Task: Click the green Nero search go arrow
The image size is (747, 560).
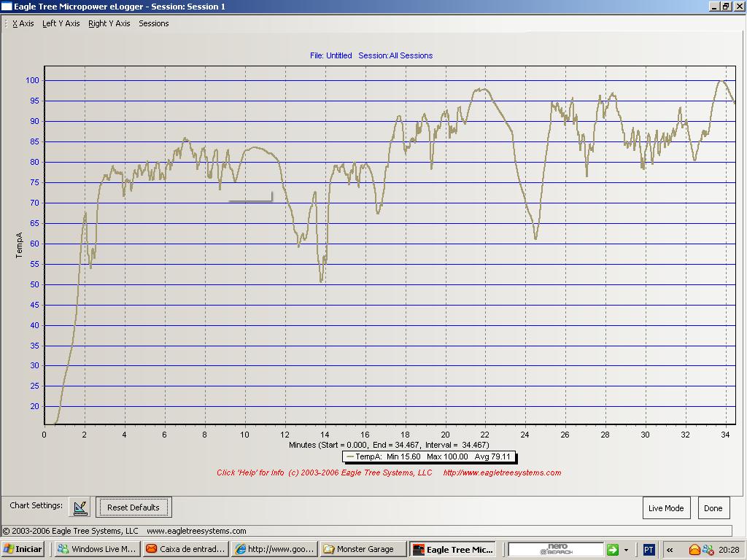Action: [x=613, y=549]
